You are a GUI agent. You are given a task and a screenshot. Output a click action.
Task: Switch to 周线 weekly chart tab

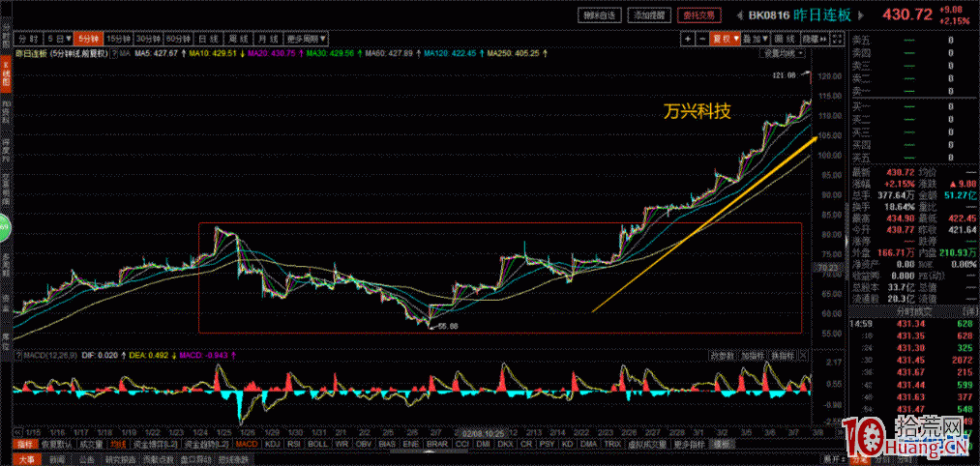pos(239,39)
